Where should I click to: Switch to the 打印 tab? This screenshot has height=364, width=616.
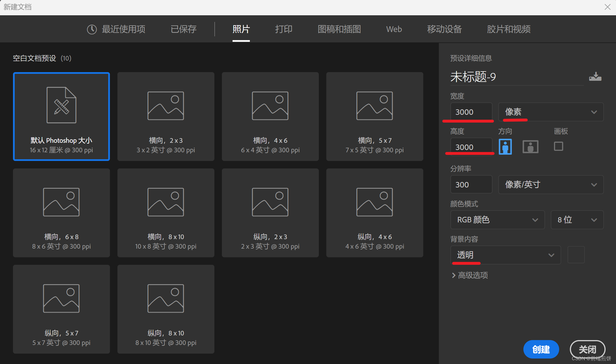(284, 29)
